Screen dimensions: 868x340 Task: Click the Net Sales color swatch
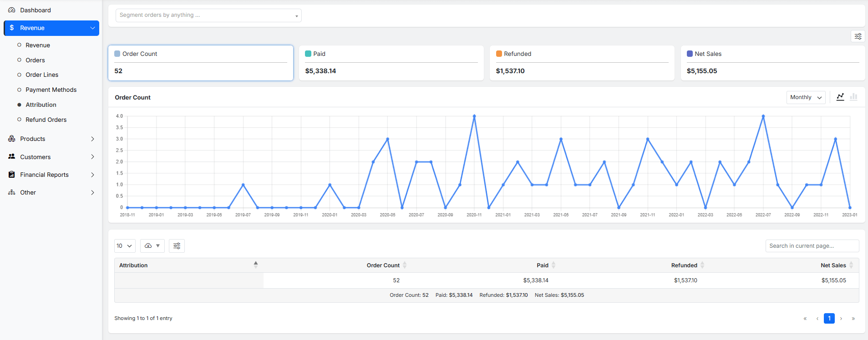690,54
